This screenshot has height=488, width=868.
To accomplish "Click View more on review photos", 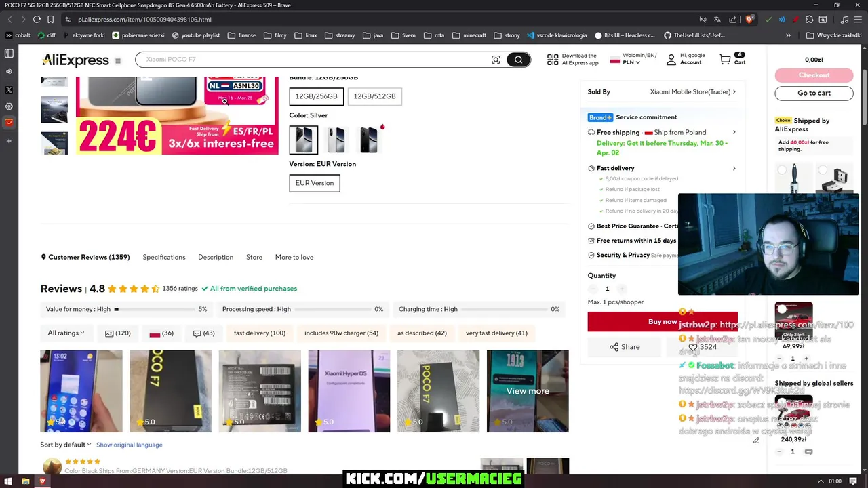I will 528,391.
